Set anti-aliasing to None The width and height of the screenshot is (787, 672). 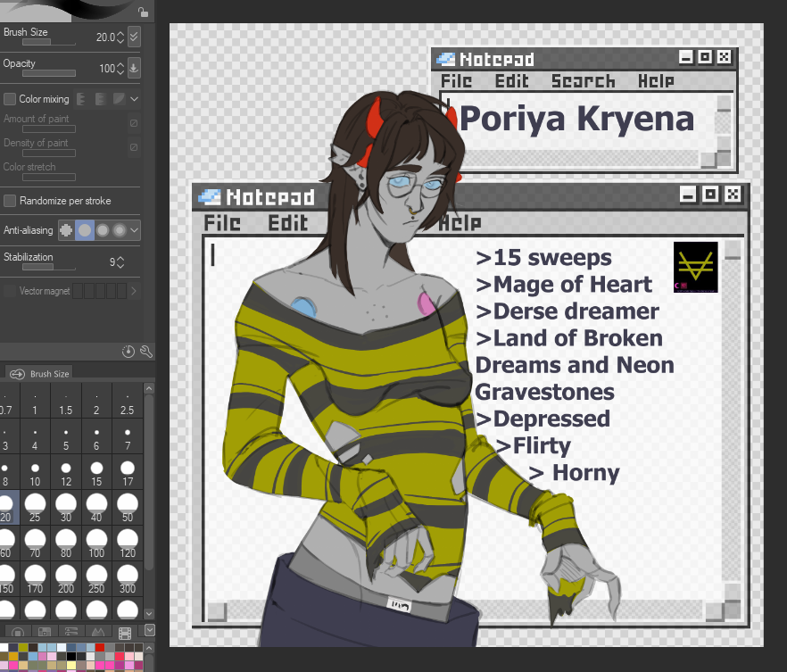point(66,230)
